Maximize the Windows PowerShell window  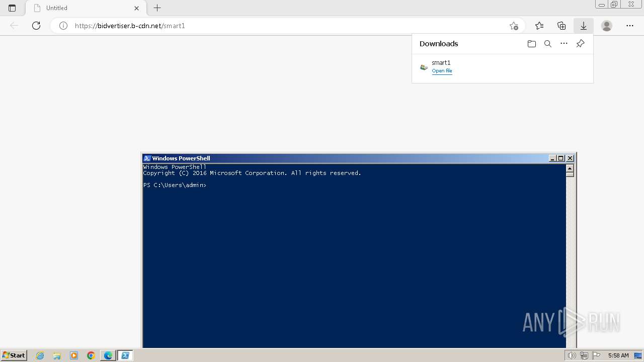click(561, 158)
